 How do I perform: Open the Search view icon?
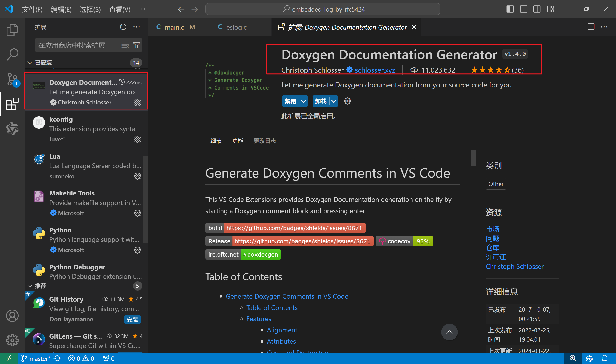tap(12, 54)
